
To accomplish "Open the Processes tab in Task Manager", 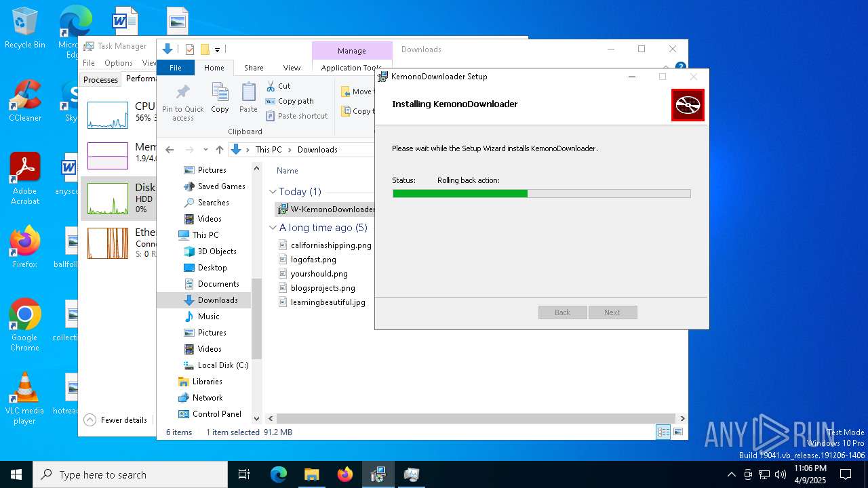I will point(100,79).
